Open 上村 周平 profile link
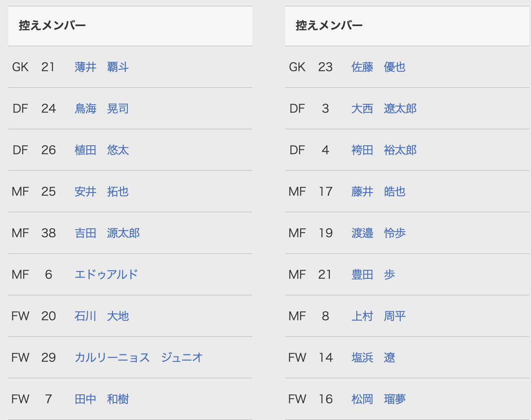The height and width of the screenshot is (420, 531). pyautogui.click(x=379, y=316)
